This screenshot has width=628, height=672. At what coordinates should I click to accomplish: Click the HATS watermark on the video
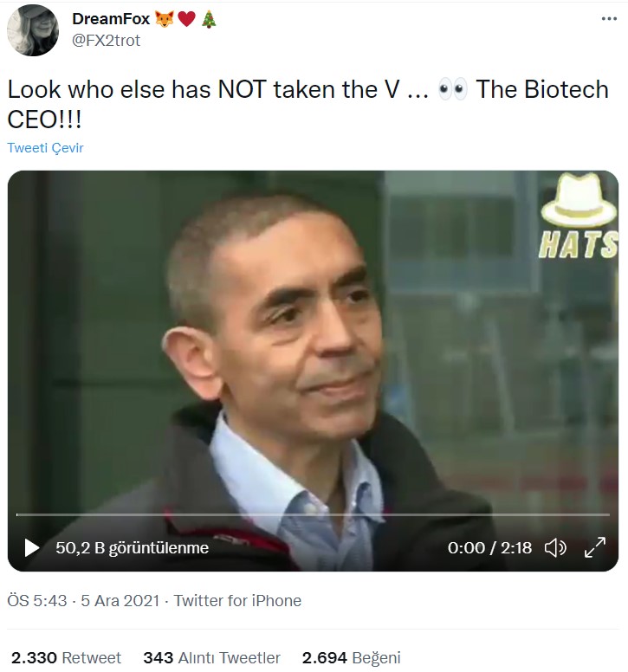click(x=579, y=216)
